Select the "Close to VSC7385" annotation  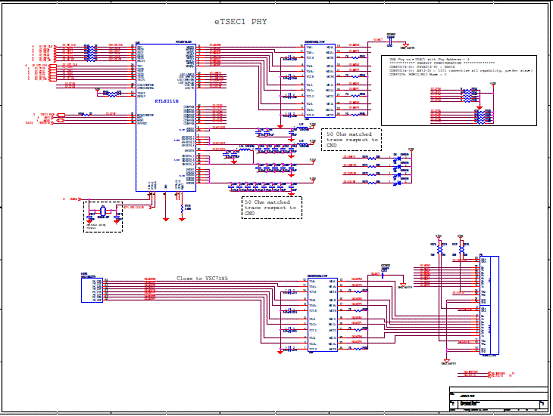tap(202, 278)
